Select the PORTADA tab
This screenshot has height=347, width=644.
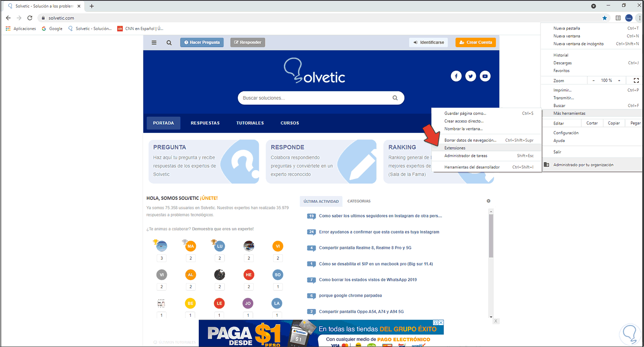click(164, 123)
